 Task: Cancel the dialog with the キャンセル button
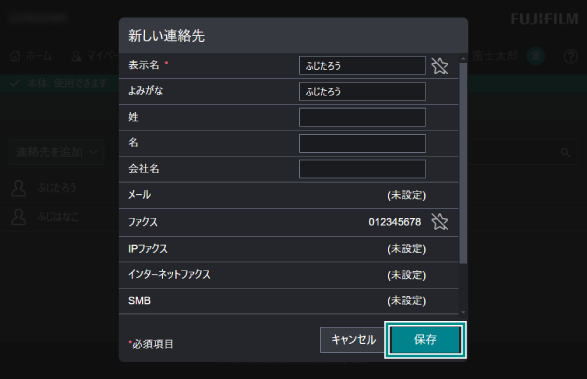pyautogui.click(x=353, y=340)
